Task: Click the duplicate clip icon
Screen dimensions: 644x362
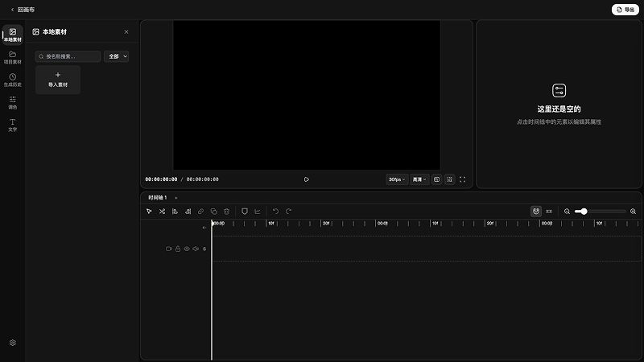Action: (213, 212)
